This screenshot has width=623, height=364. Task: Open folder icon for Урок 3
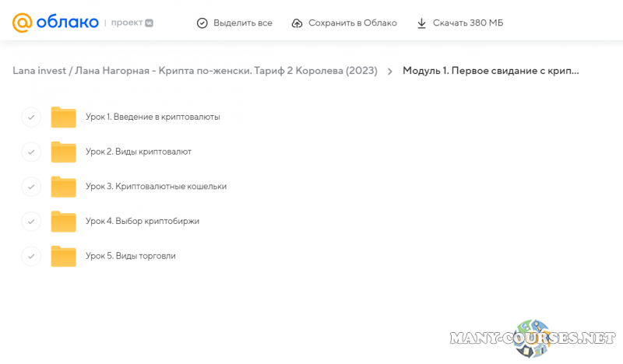63,187
